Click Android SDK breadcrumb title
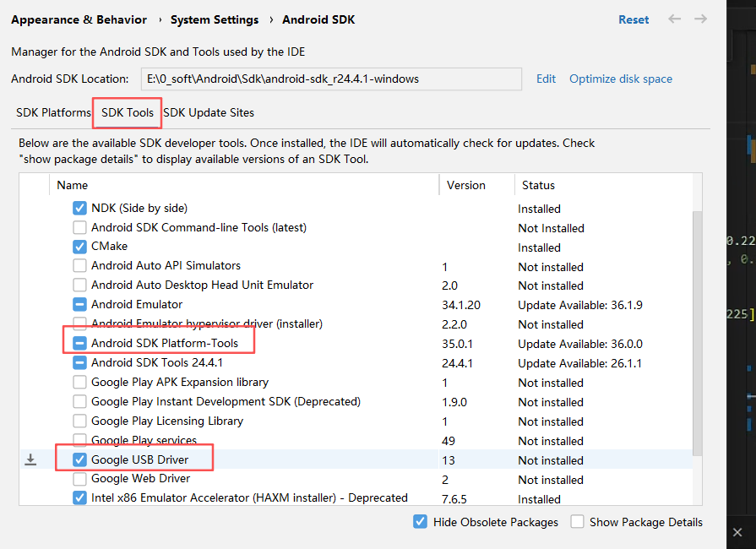The height and width of the screenshot is (549, 756). tap(318, 19)
